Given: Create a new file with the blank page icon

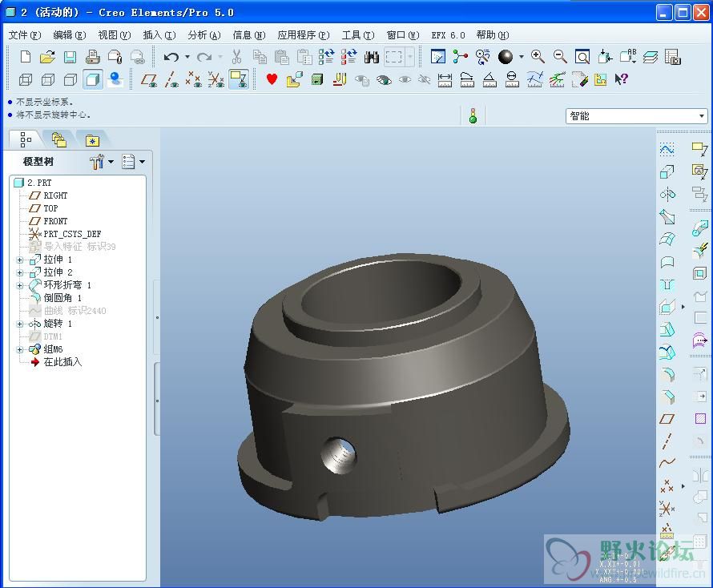Looking at the screenshot, I should point(26,57).
